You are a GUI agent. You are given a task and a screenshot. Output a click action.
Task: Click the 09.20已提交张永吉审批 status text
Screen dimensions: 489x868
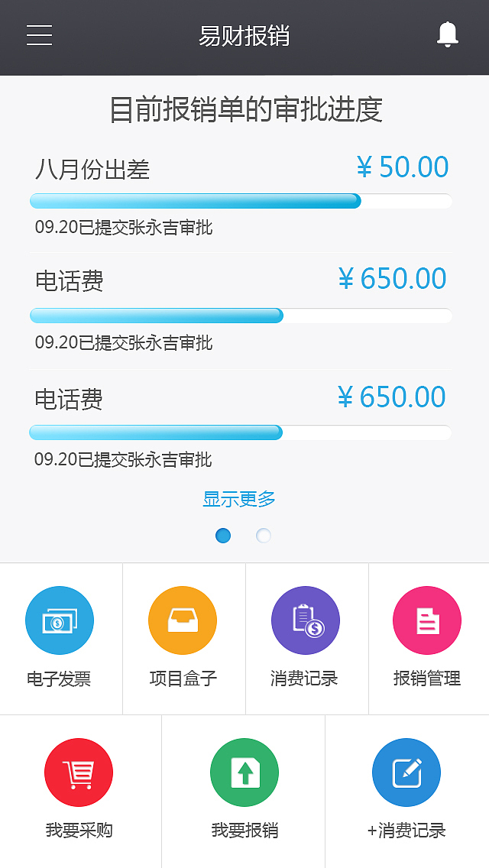pos(117,226)
